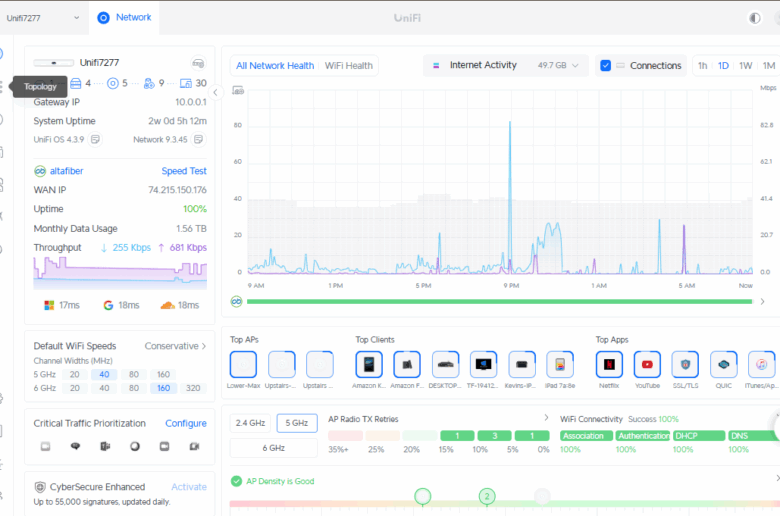780x516 pixels.
Task: Switch the radio band to 6 GHz
Action: click(x=273, y=449)
